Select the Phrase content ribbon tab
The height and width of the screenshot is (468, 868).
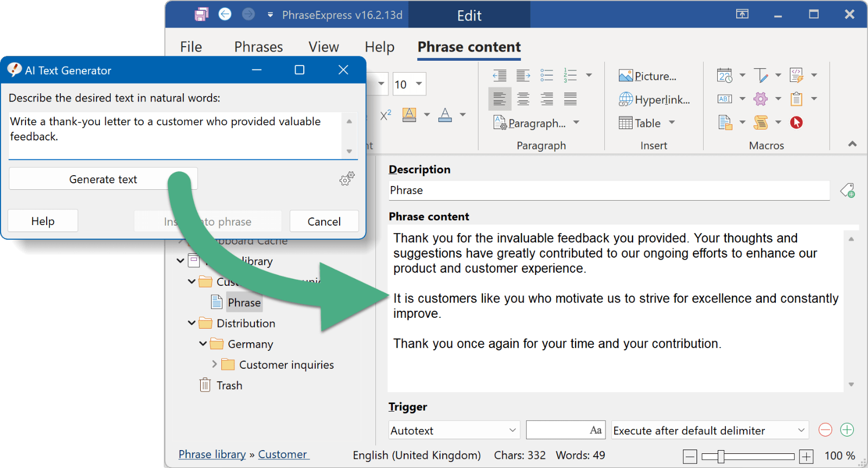469,47
